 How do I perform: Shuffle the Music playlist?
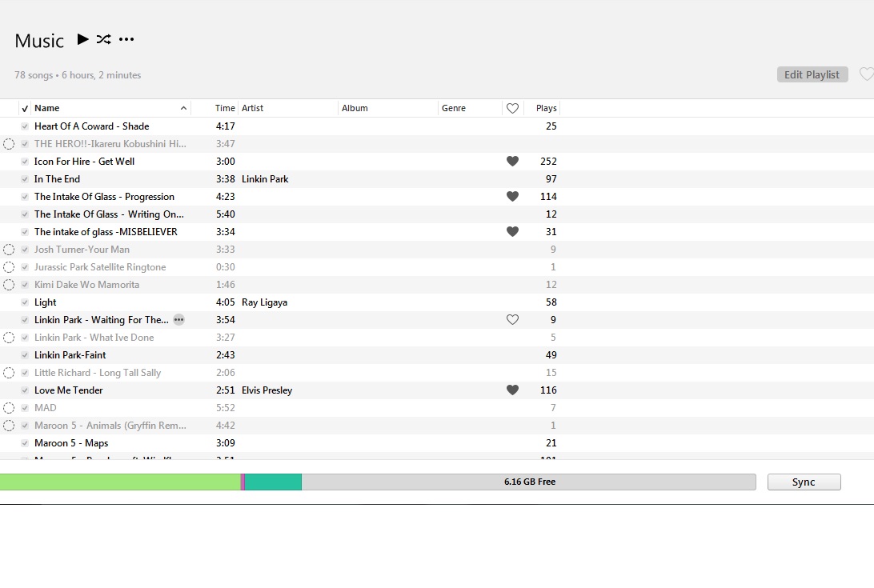point(104,39)
